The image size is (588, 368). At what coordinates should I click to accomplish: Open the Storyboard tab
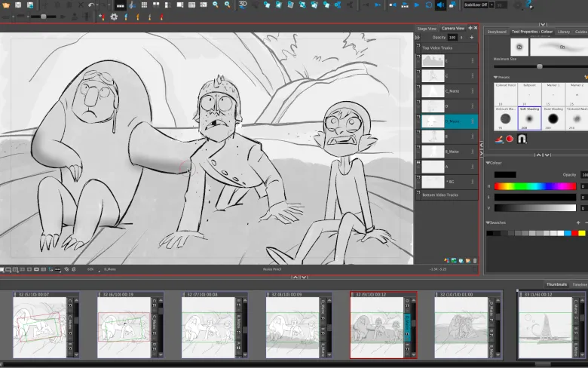click(497, 32)
